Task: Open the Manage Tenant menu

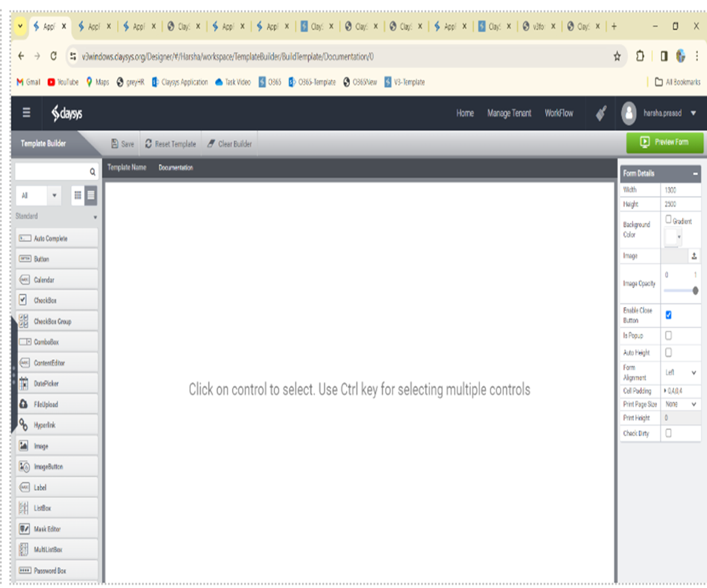Action: click(509, 113)
